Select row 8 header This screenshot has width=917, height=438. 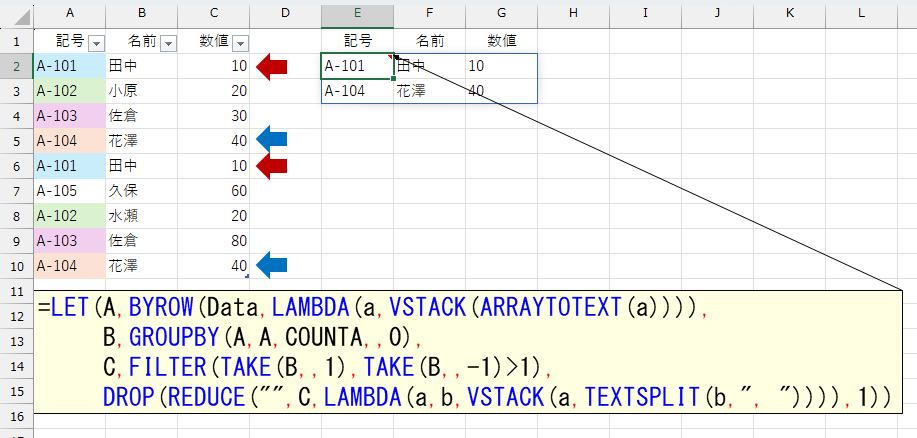click(17, 216)
